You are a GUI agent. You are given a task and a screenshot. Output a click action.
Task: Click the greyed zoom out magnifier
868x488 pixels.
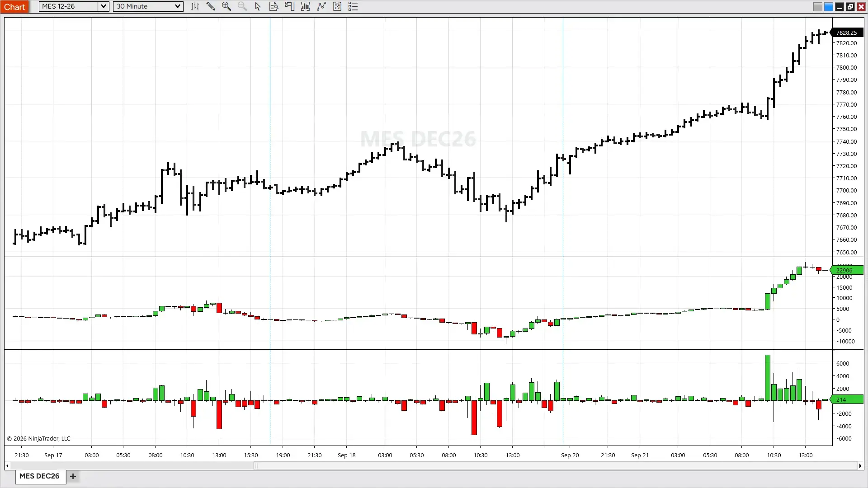pyautogui.click(x=242, y=6)
